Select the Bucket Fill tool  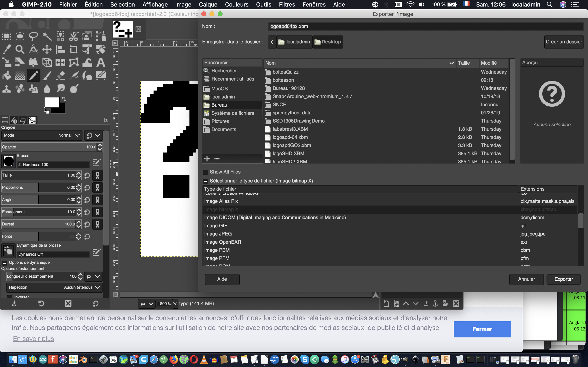(7, 76)
